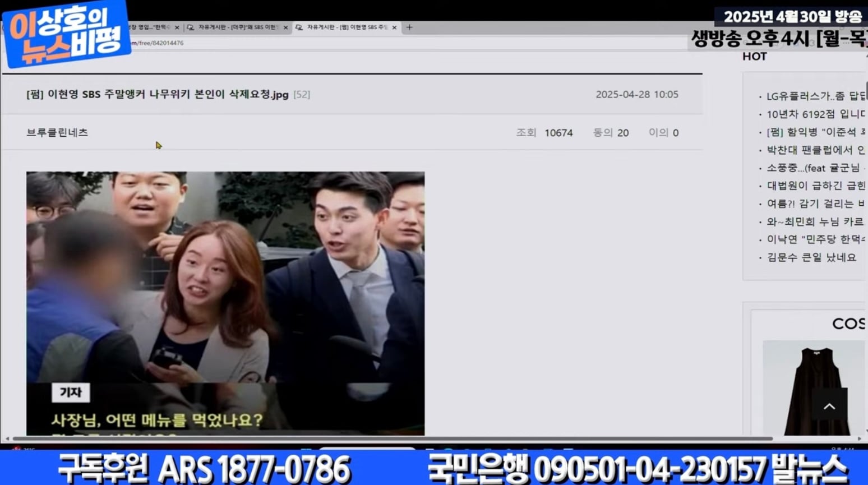The image size is (868, 485).
Task: Click the page's horizontal scrollbar
Action: pyautogui.click(x=393, y=438)
